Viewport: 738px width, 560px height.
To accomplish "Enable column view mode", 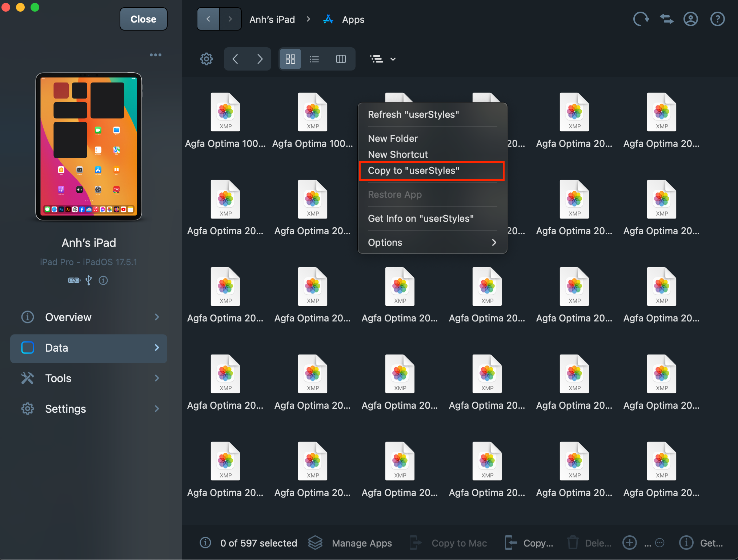I will tap(341, 59).
